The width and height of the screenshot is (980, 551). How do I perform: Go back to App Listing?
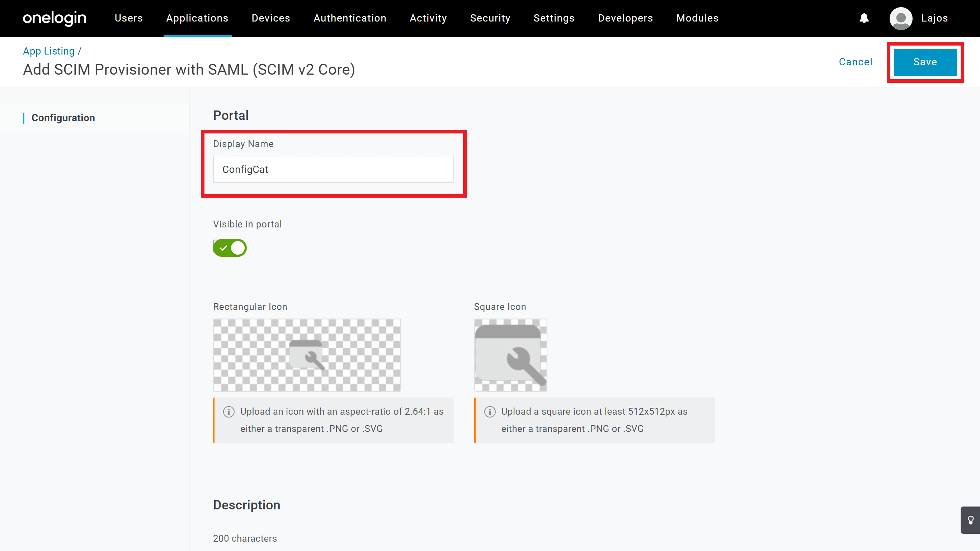point(49,51)
